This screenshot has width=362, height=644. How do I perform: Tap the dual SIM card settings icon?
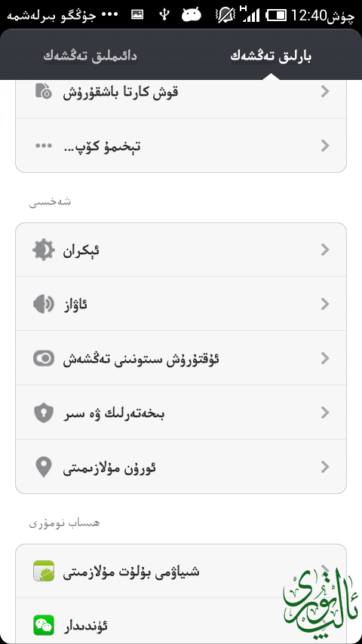pyautogui.click(x=44, y=91)
